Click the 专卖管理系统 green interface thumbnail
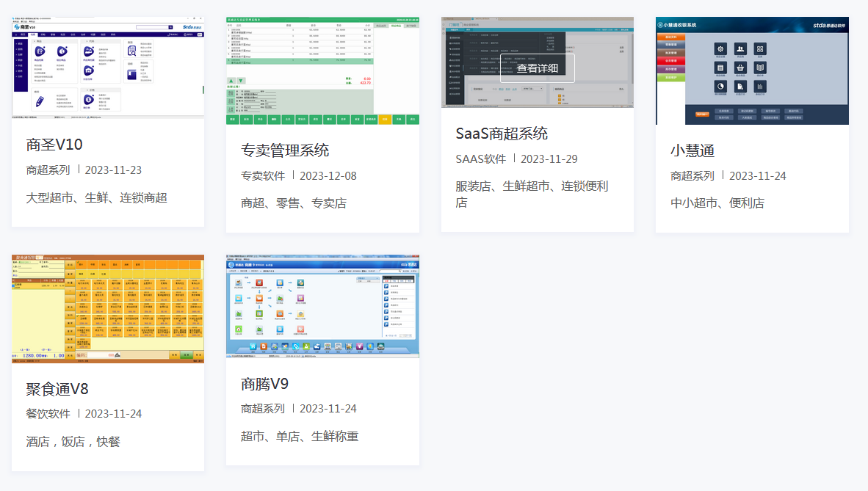This screenshot has width=868, height=491. pyautogui.click(x=322, y=70)
